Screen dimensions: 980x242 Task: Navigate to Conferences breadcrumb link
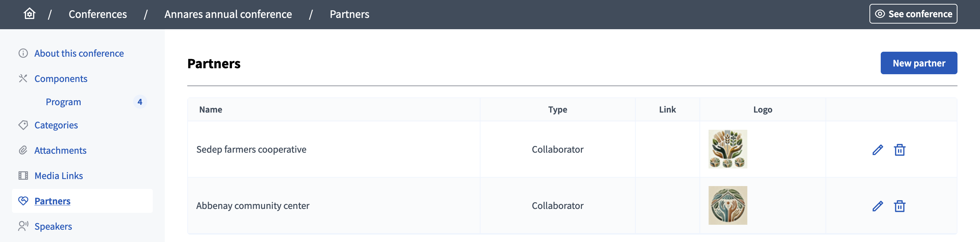[x=98, y=14]
